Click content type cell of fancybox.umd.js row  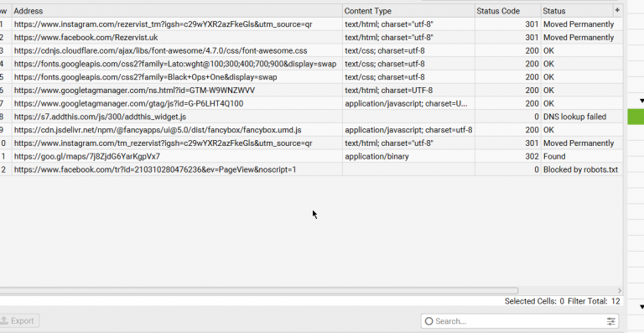(x=408, y=130)
